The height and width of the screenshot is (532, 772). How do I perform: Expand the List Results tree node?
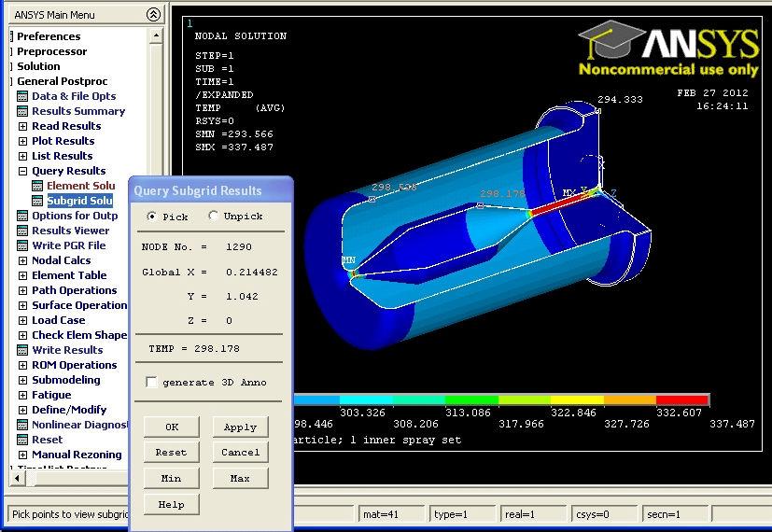22,157
